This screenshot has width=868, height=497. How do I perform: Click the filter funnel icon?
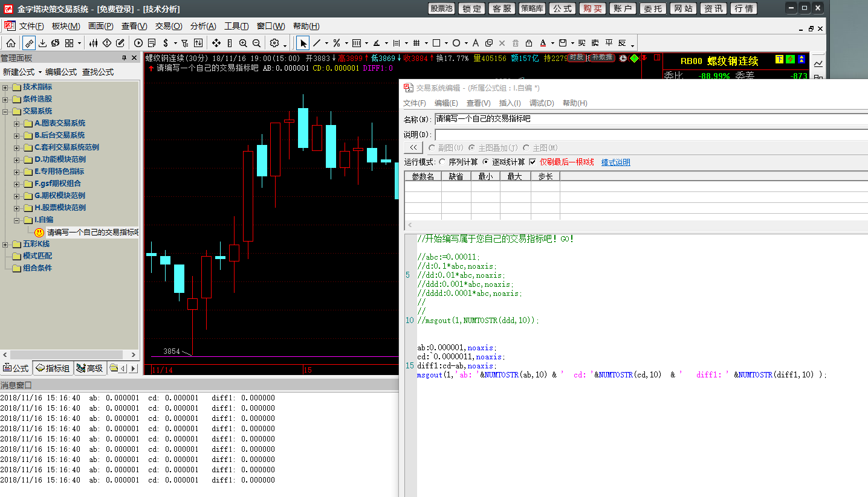(184, 43)
